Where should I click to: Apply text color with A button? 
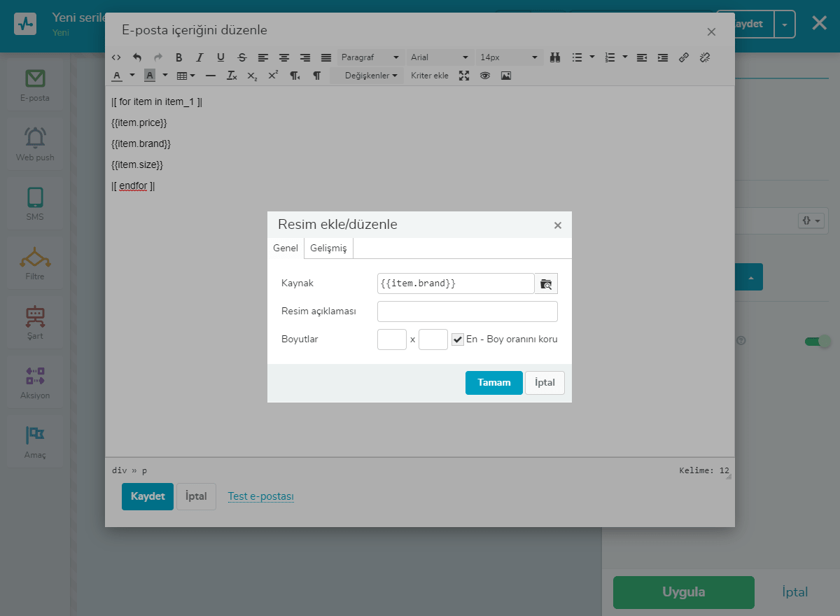pos(117,76)
